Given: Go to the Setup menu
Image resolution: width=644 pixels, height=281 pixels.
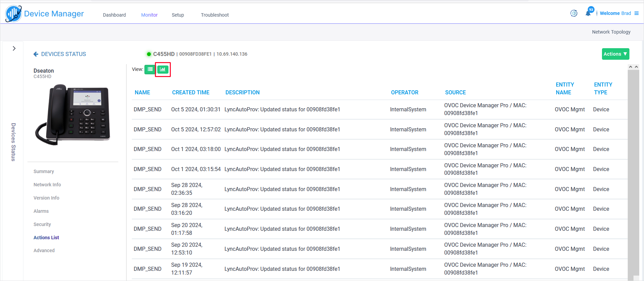Looking at the screenshot, I should 178,15.
